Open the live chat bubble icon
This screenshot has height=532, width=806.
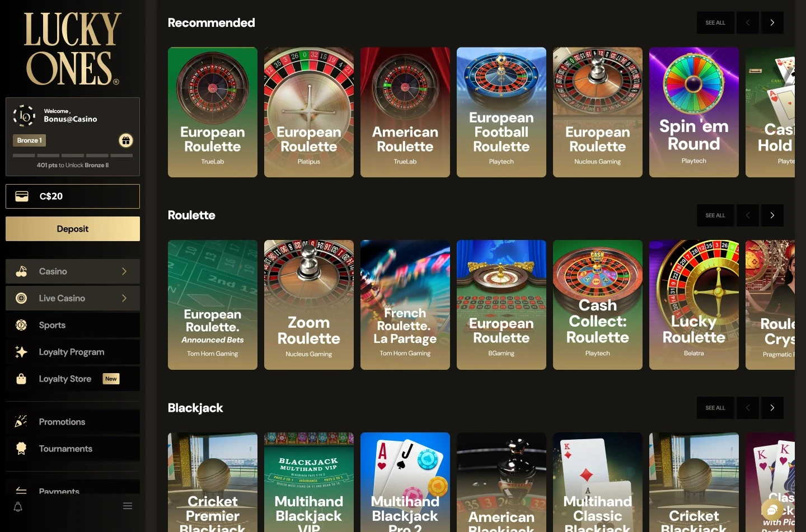pyautogui.click(x=772, y=510)
